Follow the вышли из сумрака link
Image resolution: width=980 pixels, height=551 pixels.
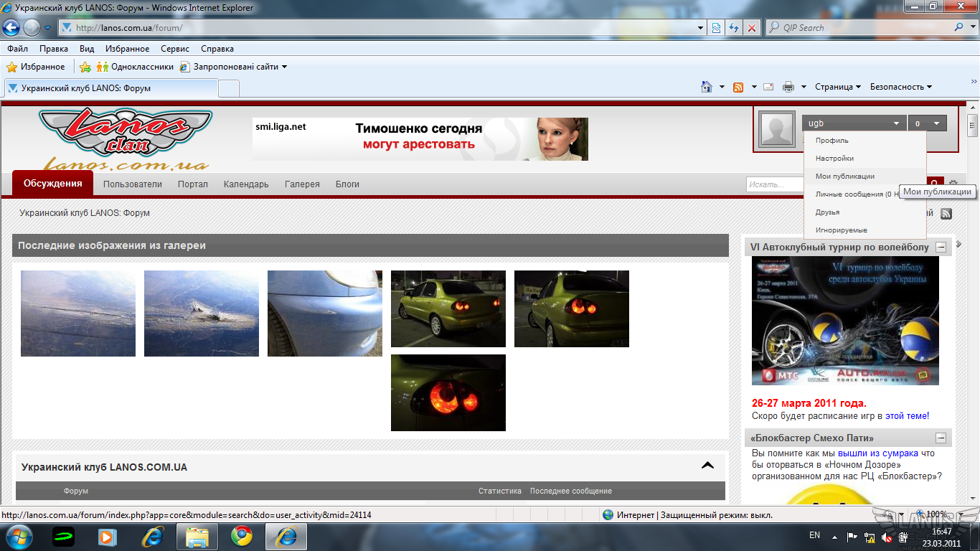tap(878, 453)
